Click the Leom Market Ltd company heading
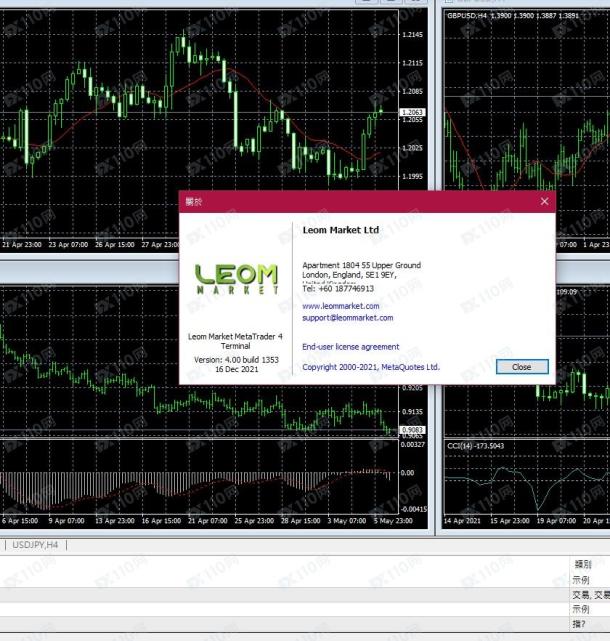This screenshot has width=610, height=641. point(341,230)
